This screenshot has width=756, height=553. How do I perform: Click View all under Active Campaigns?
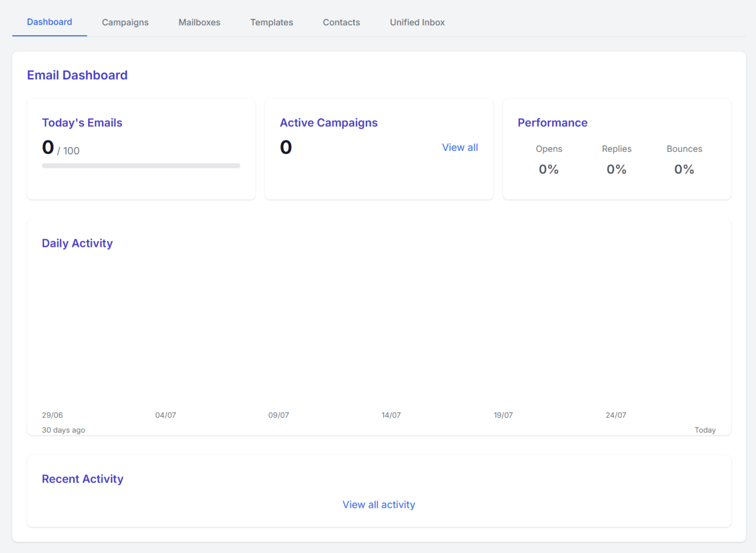tap(460, 147)
